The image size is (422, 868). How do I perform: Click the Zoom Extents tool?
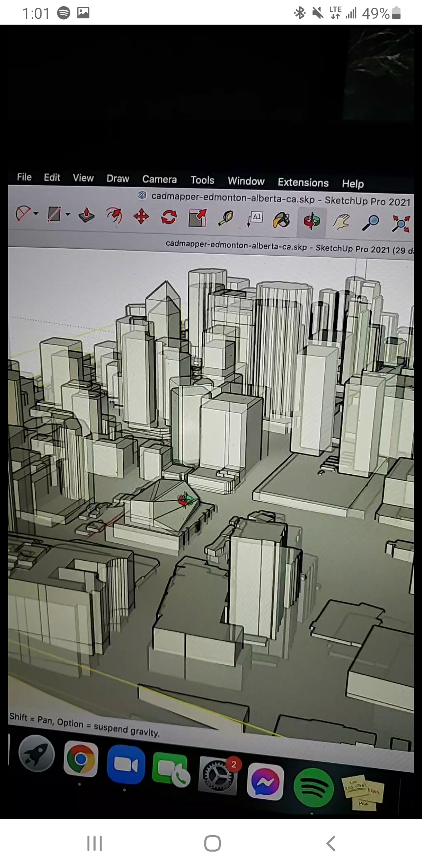point(401,224)
